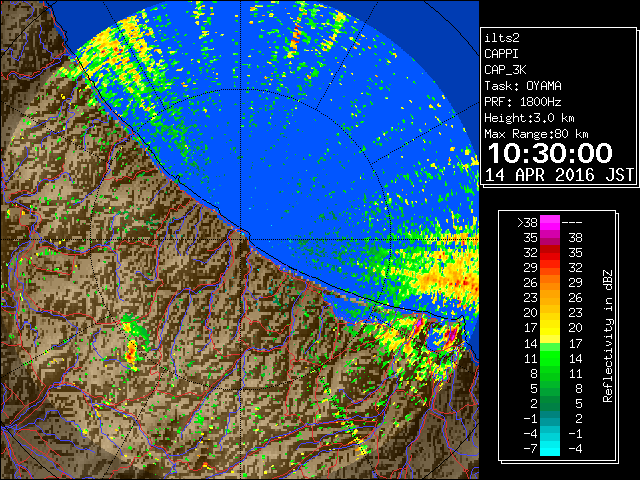This screenshot has width=640, height=480.
Task: Click the 'PRF: 1800Hz' line
Action: coord(523,102)
